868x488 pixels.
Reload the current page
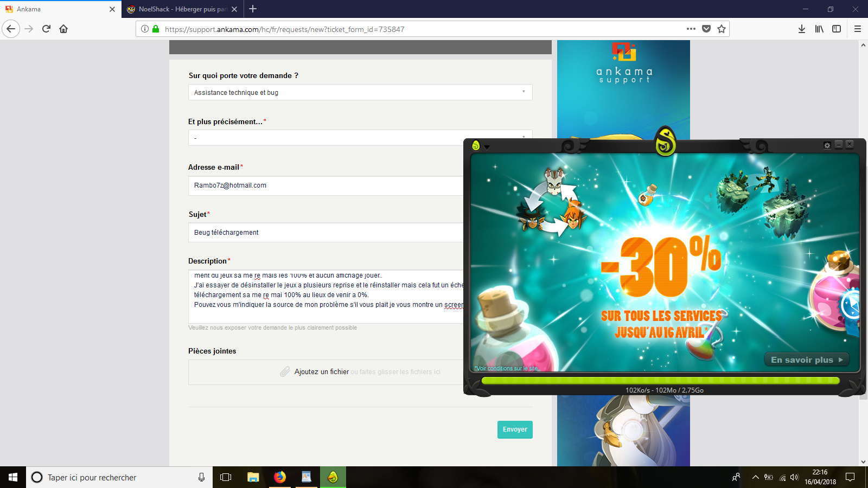click(46, 29)
